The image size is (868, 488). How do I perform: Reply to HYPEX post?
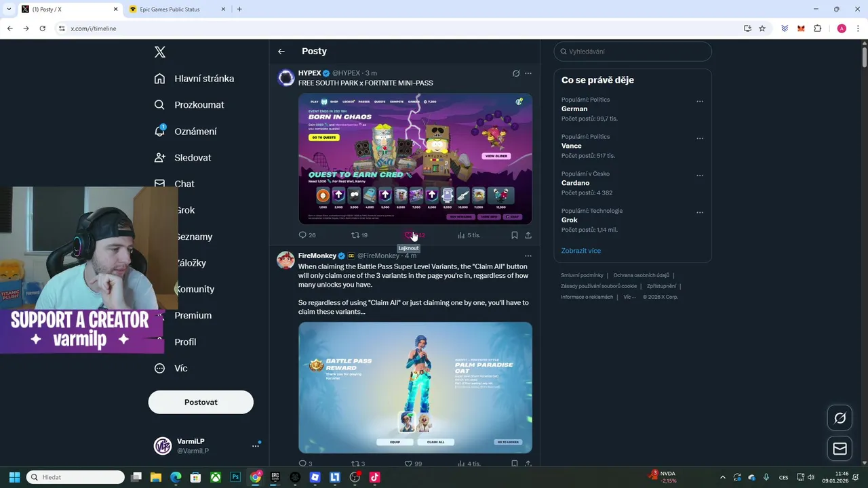[x=307, y=235]
